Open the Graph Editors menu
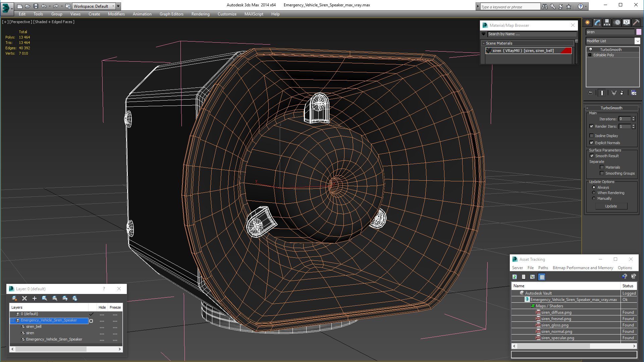644x362 pixels. 171,14
